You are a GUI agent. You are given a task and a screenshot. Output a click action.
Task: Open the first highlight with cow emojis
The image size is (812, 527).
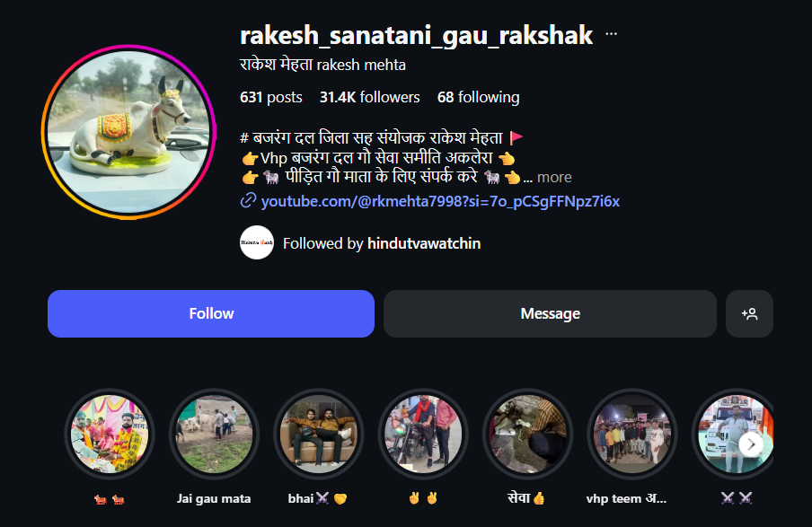click(x=110, y=434)
